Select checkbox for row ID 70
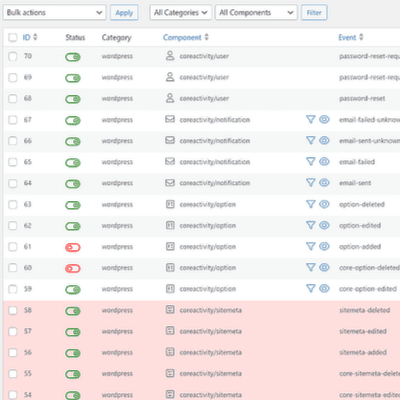 (13, 56)
